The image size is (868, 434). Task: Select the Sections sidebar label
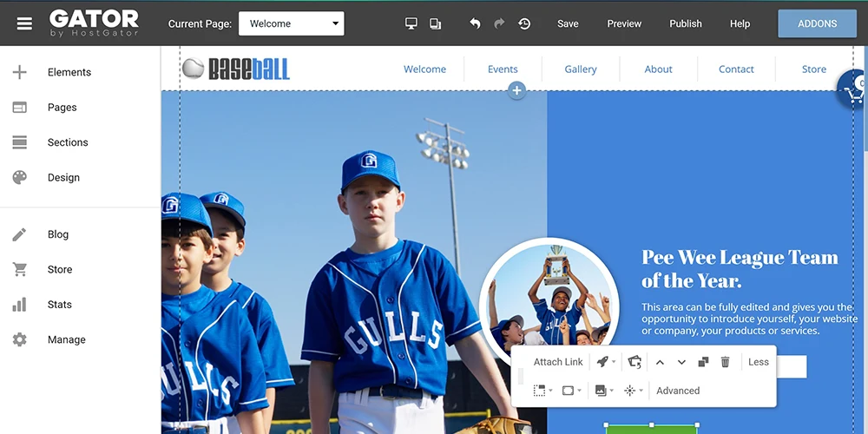[x=68, y=142]
